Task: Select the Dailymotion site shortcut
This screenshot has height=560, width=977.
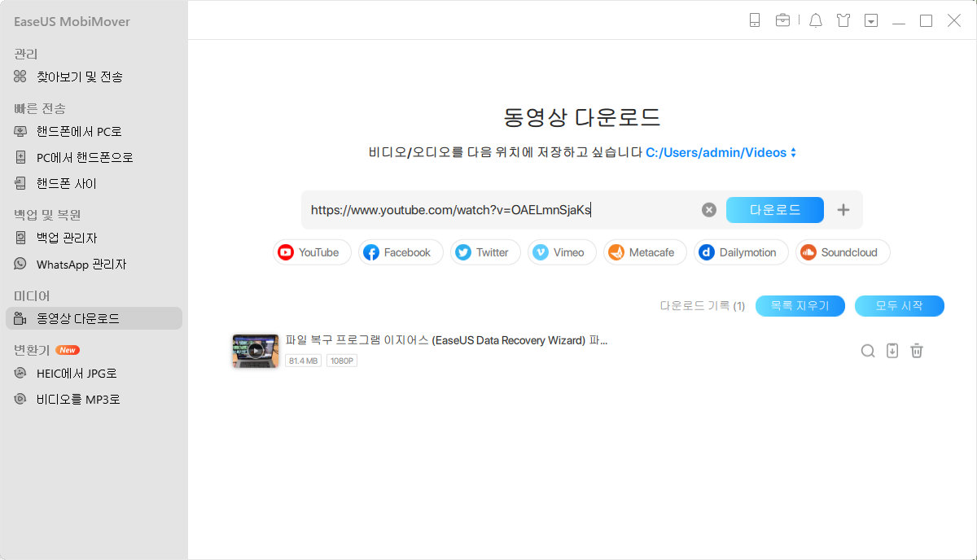Action: tap(741, 252)
